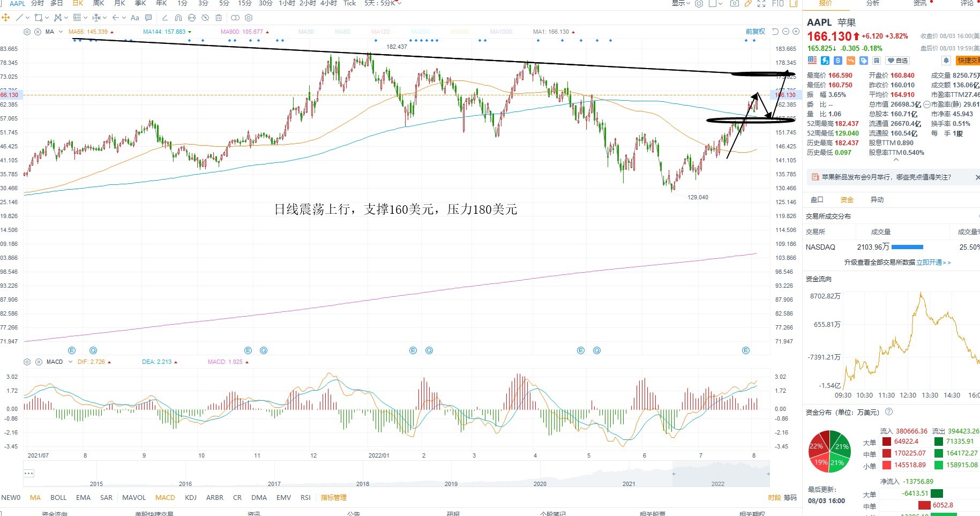Screen dimensions: 980x516
Task: Reset chart view with undo arrow
Action: point(775,32)
